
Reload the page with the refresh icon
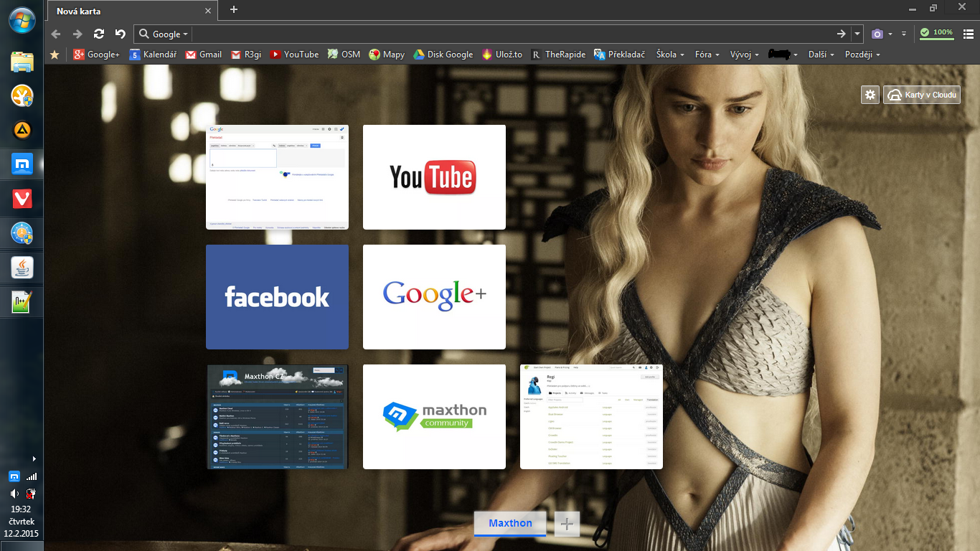pyautogui.click(x=99, y=34)
